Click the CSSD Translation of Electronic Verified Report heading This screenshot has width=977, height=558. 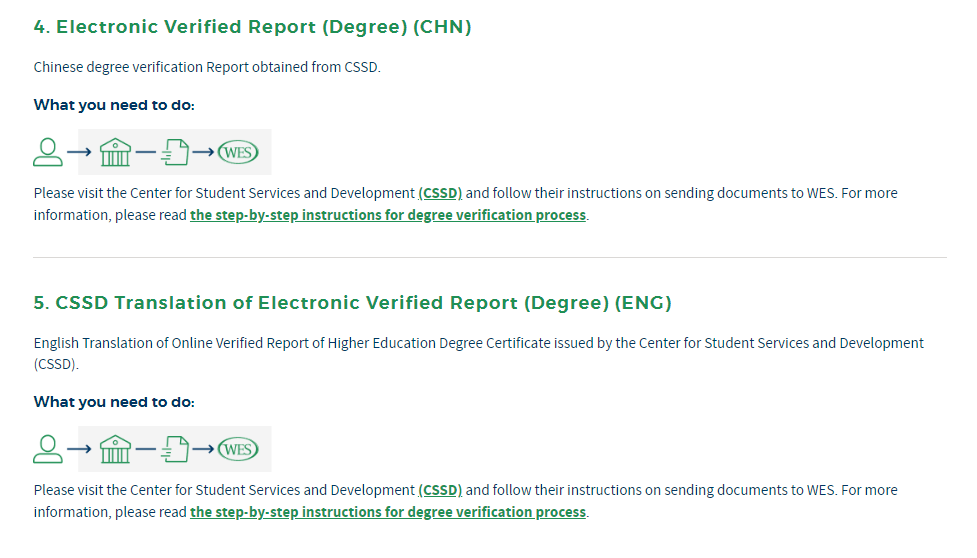[353, 303]
